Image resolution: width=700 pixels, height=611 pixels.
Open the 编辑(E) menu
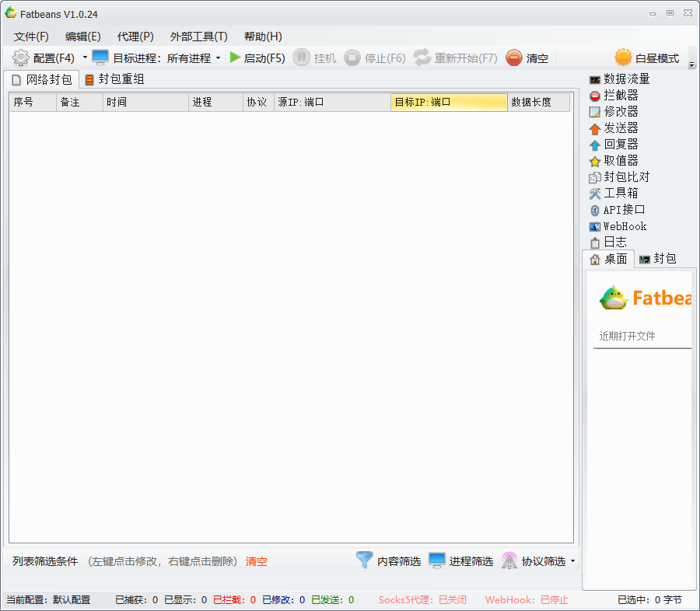pos(82,37)
